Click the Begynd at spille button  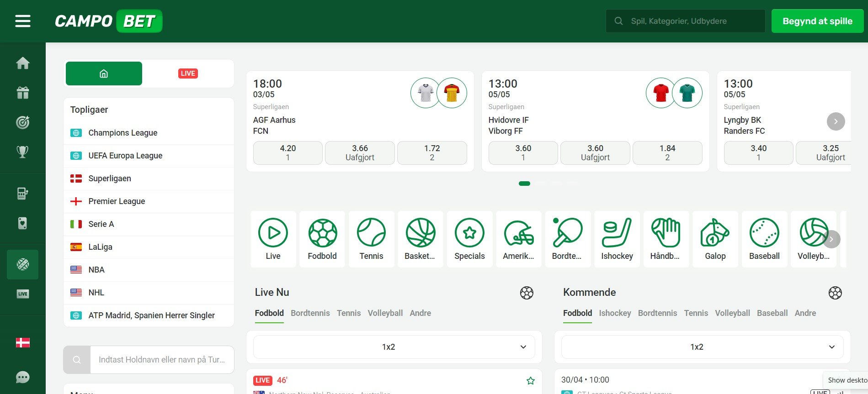point(817,21)
